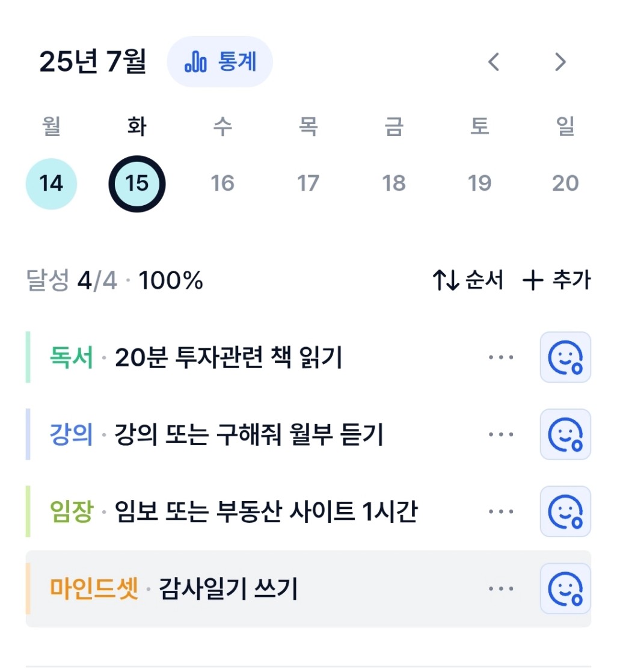Select date 20 on Sunday
This screenshot has height=672, width=617.
point(565,183)
